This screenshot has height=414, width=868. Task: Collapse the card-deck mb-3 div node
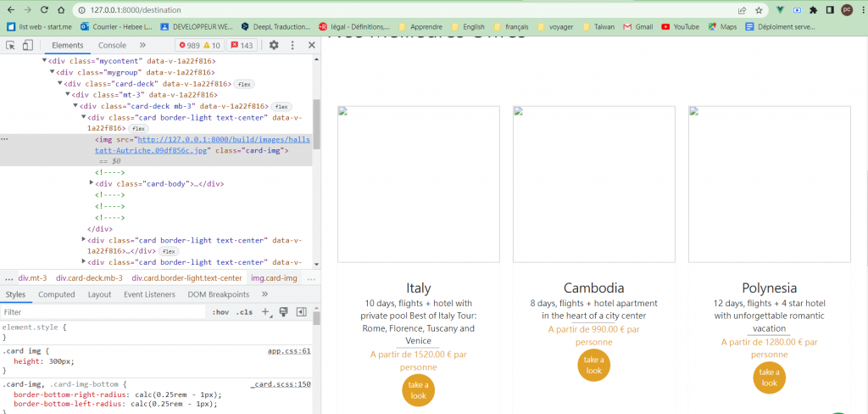pos(75,106)
